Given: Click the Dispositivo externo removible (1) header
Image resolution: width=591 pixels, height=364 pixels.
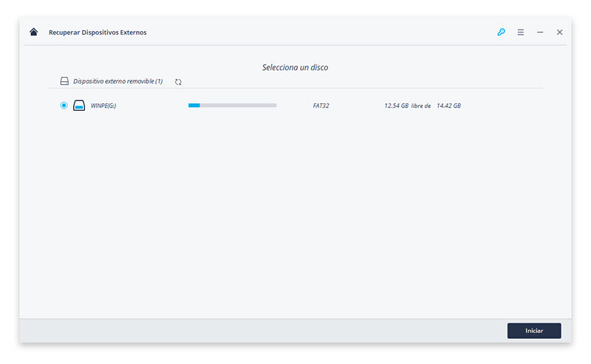Looking at the screenshot, I should point(117,81).
